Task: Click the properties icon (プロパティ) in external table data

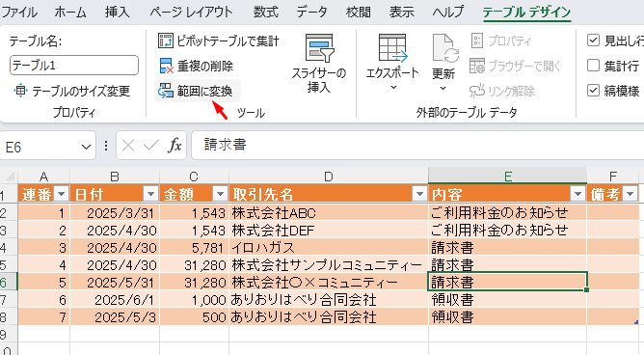Action: [477, 41]
